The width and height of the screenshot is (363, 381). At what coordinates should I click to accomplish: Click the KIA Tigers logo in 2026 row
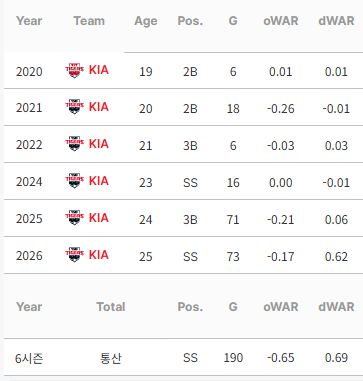(74, 255)
